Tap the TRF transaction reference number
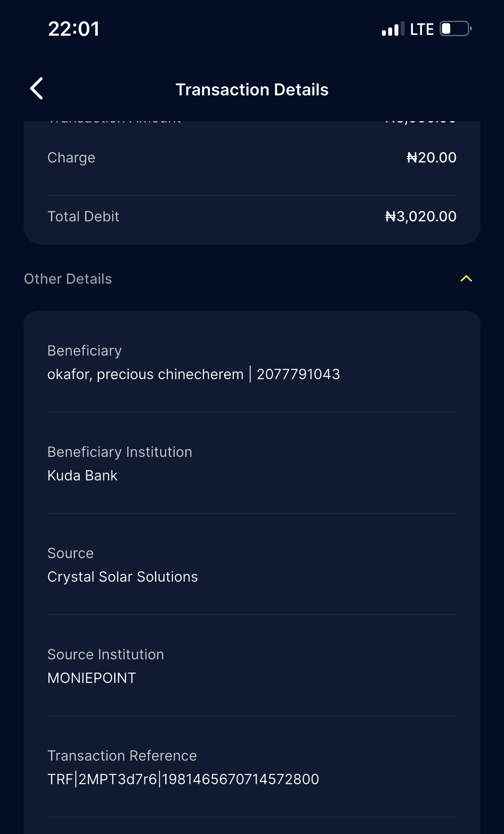 183,779
